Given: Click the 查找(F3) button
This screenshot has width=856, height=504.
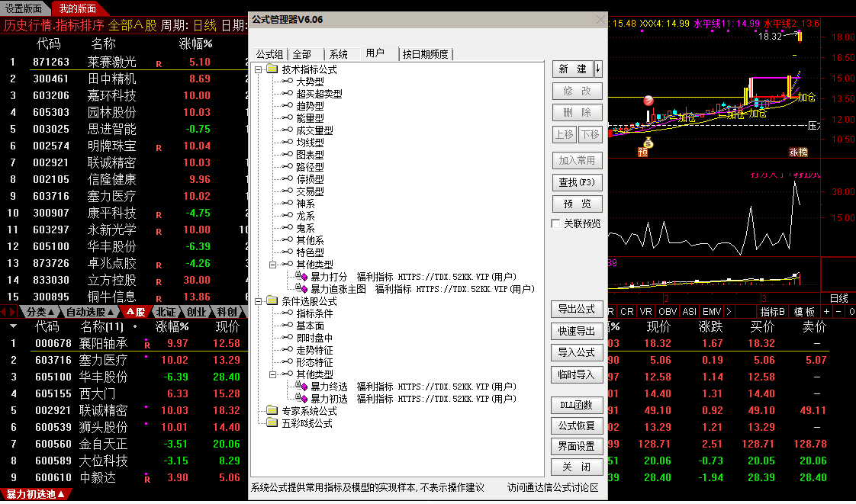Looking at the screenshot, I should coord(577,182).
